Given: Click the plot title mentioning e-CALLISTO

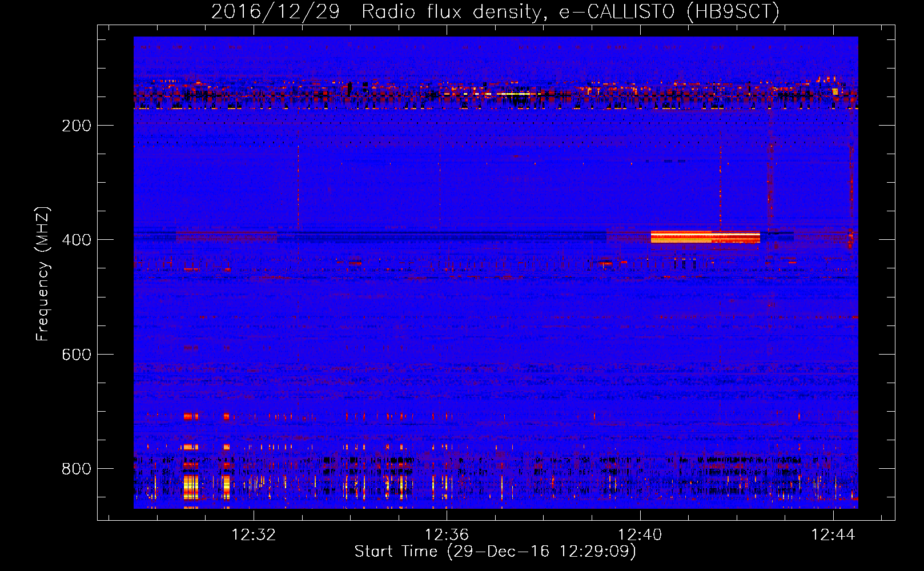Looking at the screenshot, I should pos(495,11).
